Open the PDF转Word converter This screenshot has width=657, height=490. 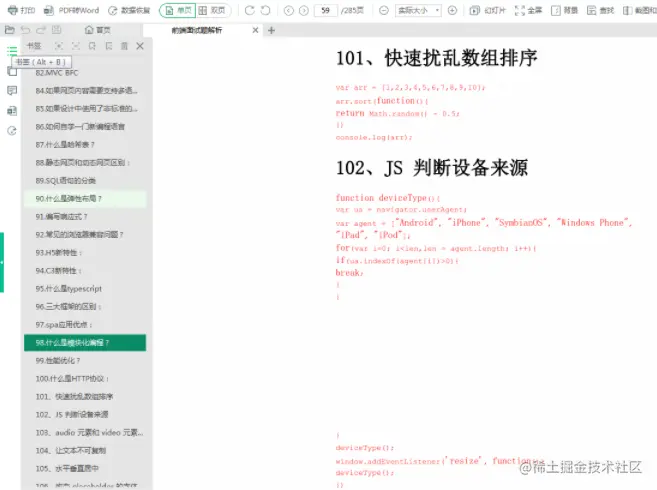click(72, 10)
